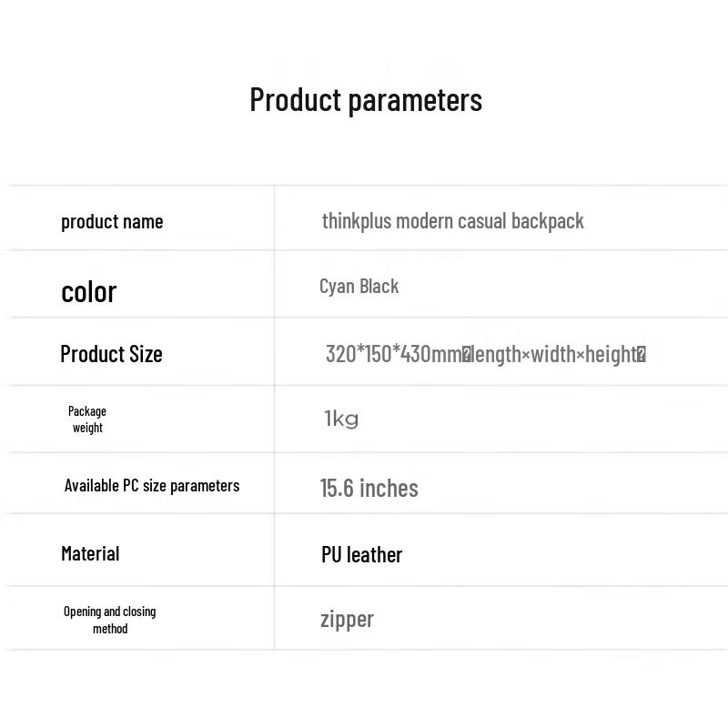Click the "PU leather" material value

(x=361, y=554)
